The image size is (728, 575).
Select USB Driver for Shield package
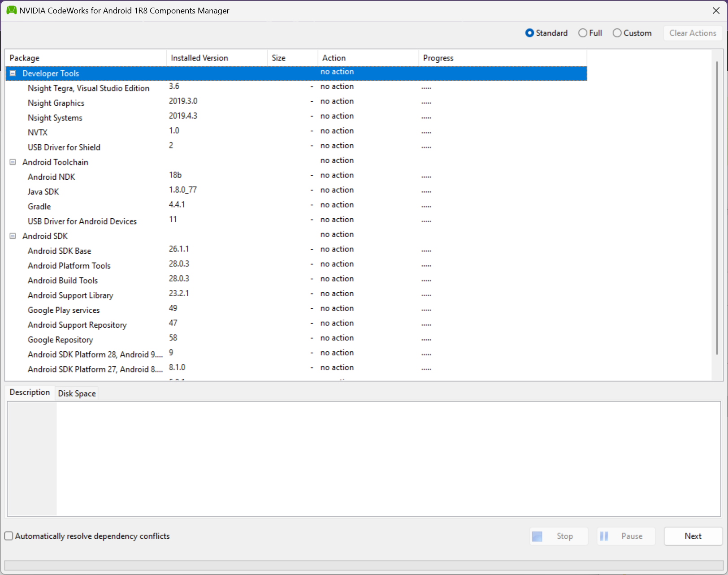(x=64, y=147)
